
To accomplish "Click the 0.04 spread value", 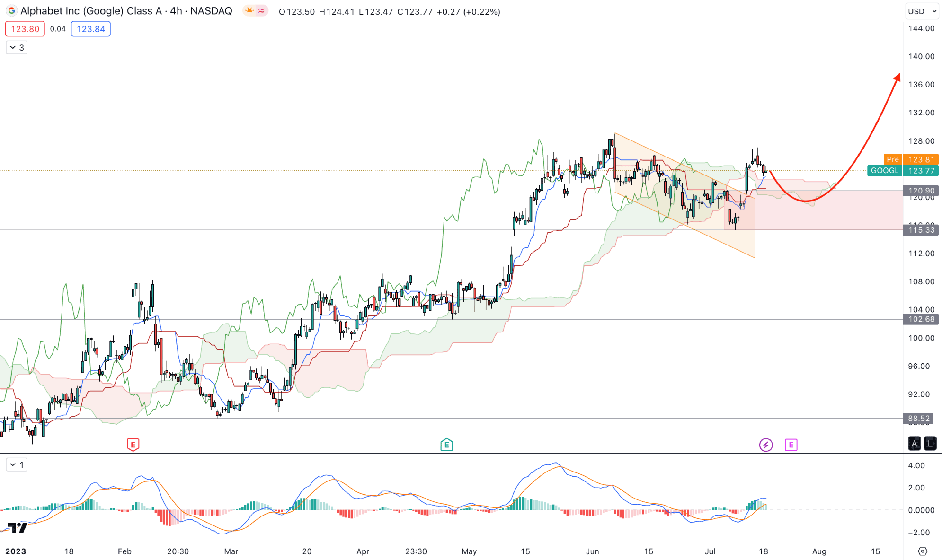I will tap(58, 29).
